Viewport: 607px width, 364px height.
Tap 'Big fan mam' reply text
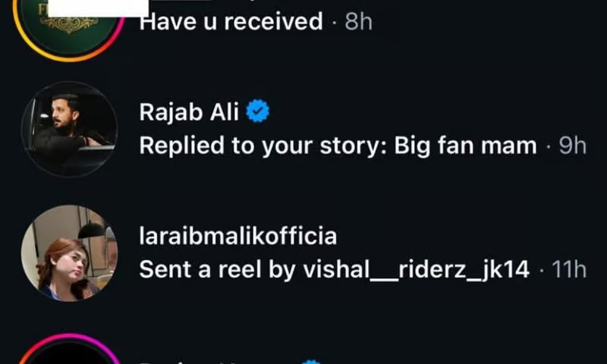point(465,146)
